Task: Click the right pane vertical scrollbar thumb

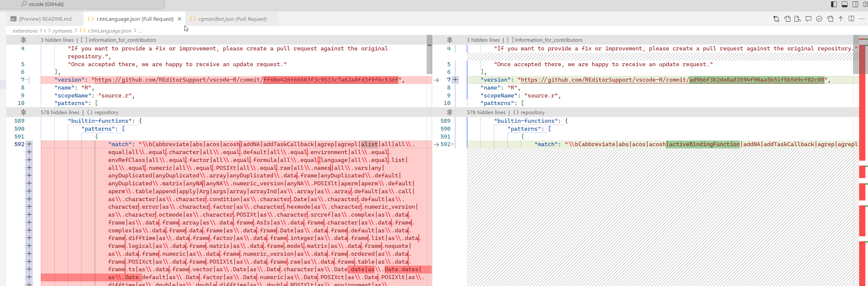Action: tap(856, 54)
